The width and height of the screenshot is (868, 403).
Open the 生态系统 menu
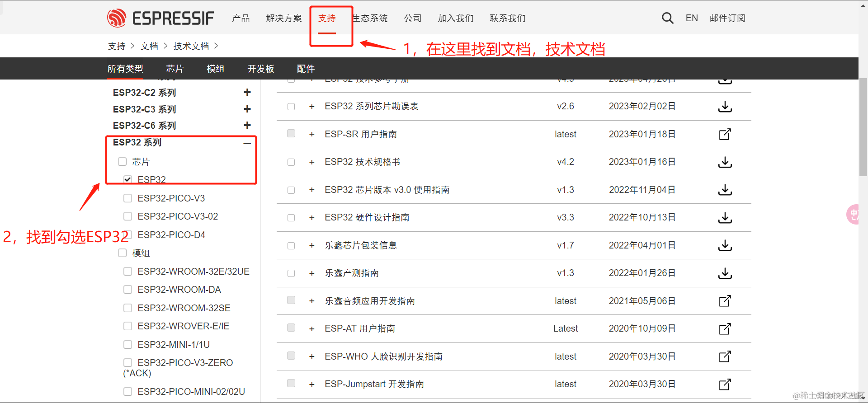click(370, 18)
